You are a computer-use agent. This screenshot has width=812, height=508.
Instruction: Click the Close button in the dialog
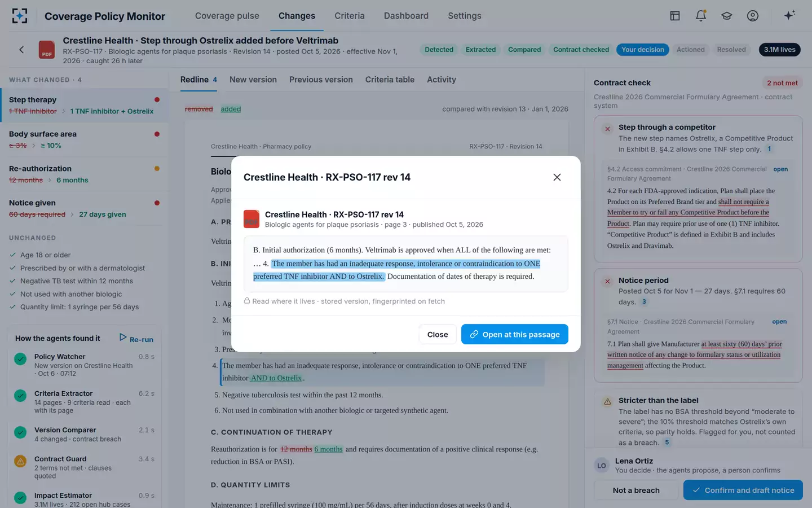click(438, 335)
